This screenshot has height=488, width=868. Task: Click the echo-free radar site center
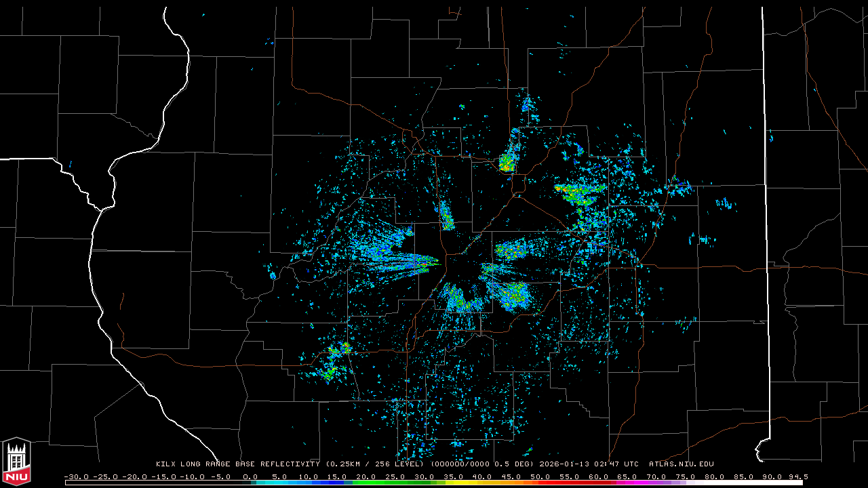pos(460,263)
